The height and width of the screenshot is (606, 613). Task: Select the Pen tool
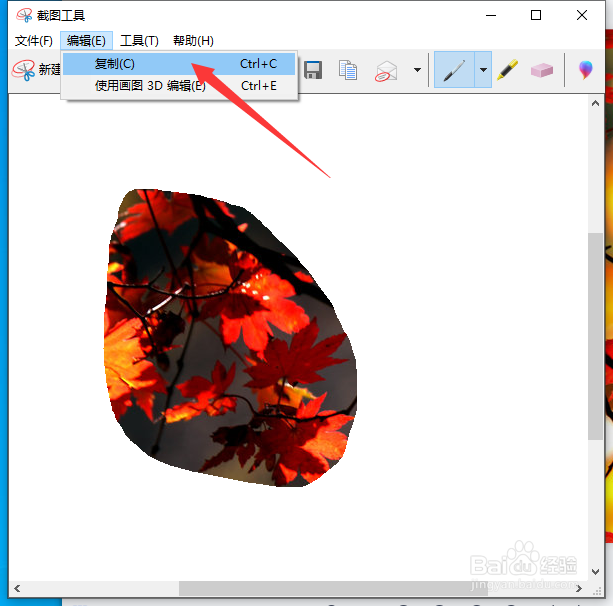coord(454,70)
